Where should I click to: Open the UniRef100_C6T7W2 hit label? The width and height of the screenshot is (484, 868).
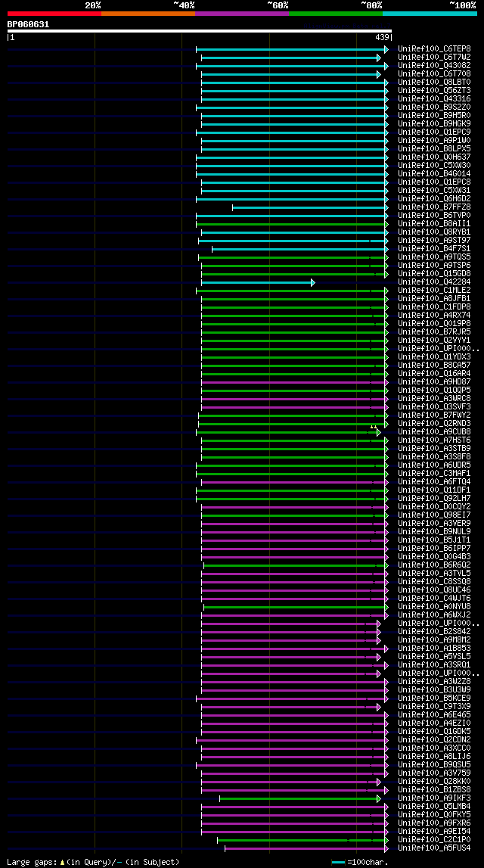click(x=434, y=57)
